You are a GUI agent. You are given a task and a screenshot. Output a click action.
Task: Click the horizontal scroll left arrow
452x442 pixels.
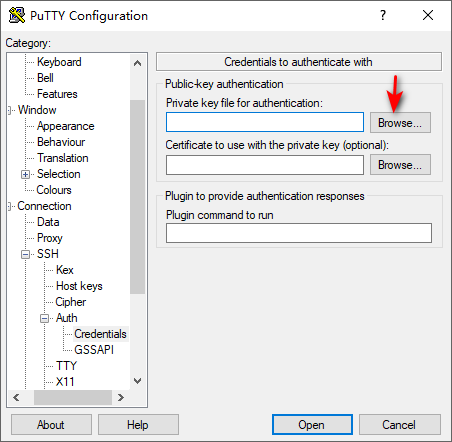point(16,397)
